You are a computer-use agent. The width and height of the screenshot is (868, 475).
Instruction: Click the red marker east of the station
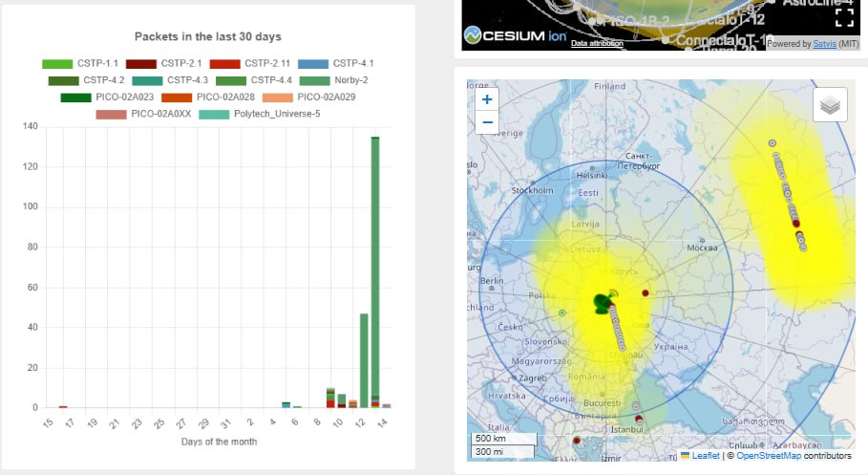click(x=645, y=292)
